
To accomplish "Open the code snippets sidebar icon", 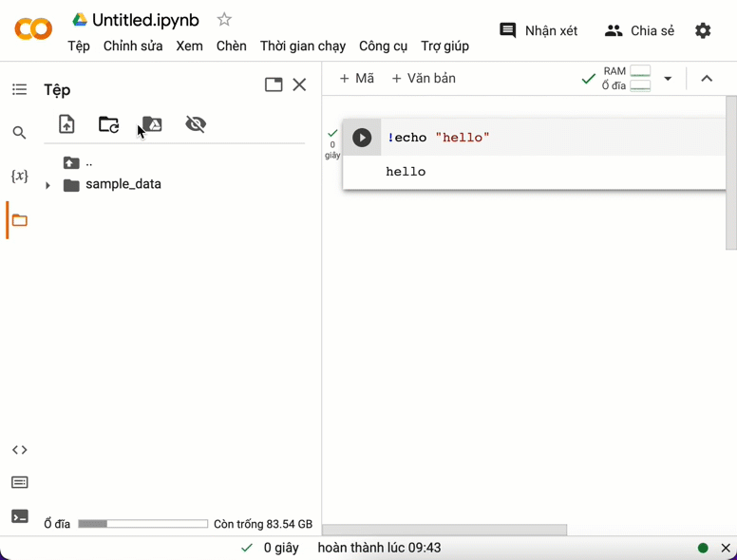I will click(x=20, y=450).
